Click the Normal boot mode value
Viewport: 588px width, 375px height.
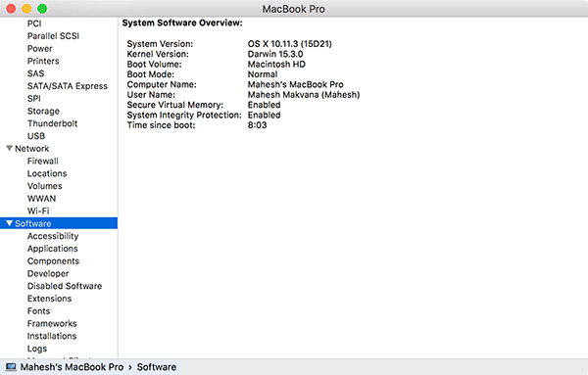coord(263,74)
